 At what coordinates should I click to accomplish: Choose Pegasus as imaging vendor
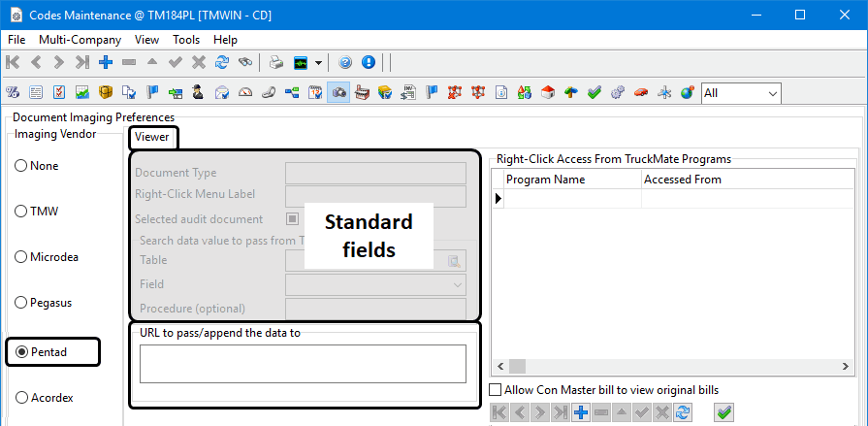click(21, 303)
